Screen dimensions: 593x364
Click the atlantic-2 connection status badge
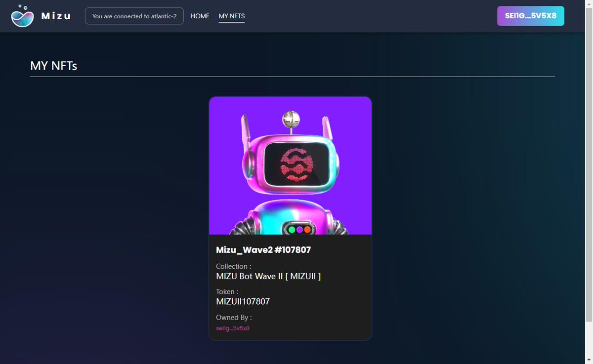[134, 16]
